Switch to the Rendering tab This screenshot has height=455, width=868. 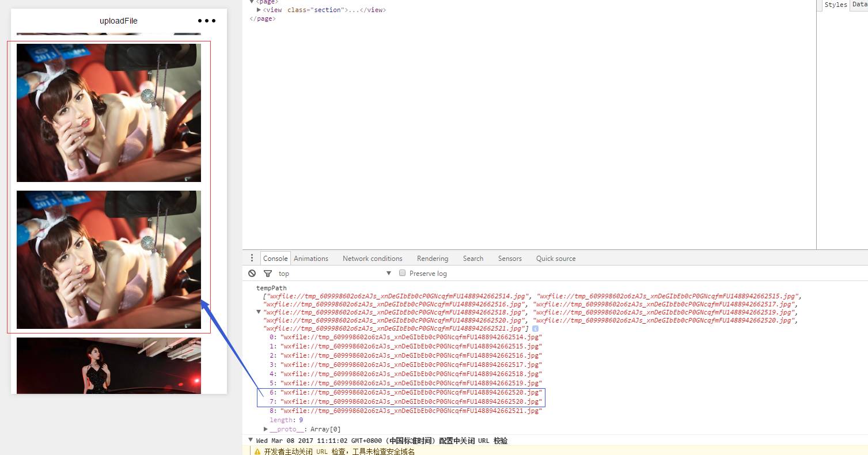click(432, 259)
